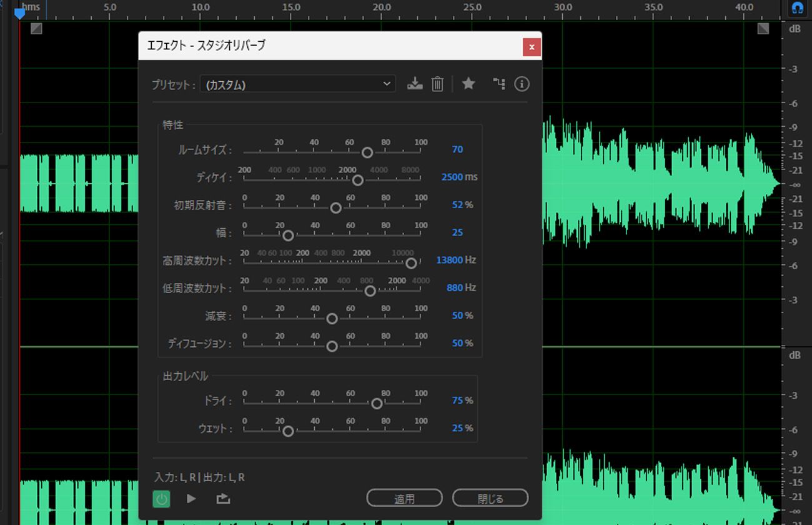The image size is (812, 525).
Task: Click the headphones monitoring icon
Action: pyautogui.click(x=796, y=9)
